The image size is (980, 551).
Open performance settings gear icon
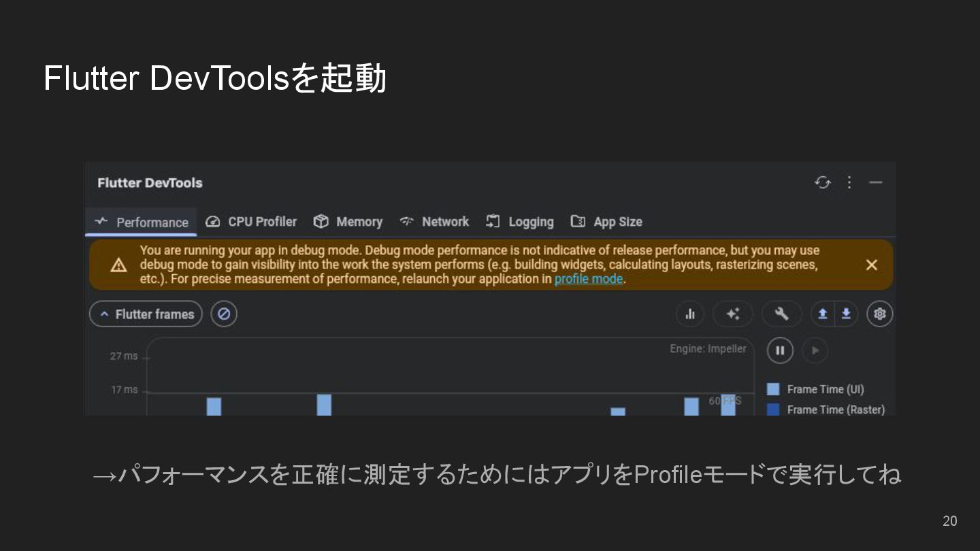coord(880,314)
